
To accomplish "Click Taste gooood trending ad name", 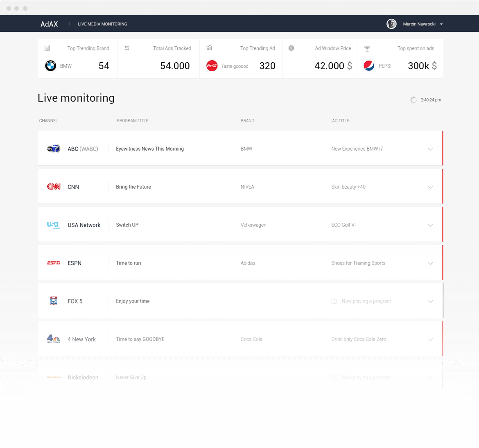I will (x=235, y=66).
